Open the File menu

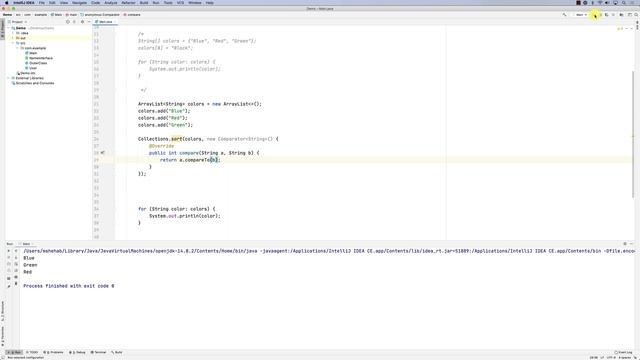(42, 3)
